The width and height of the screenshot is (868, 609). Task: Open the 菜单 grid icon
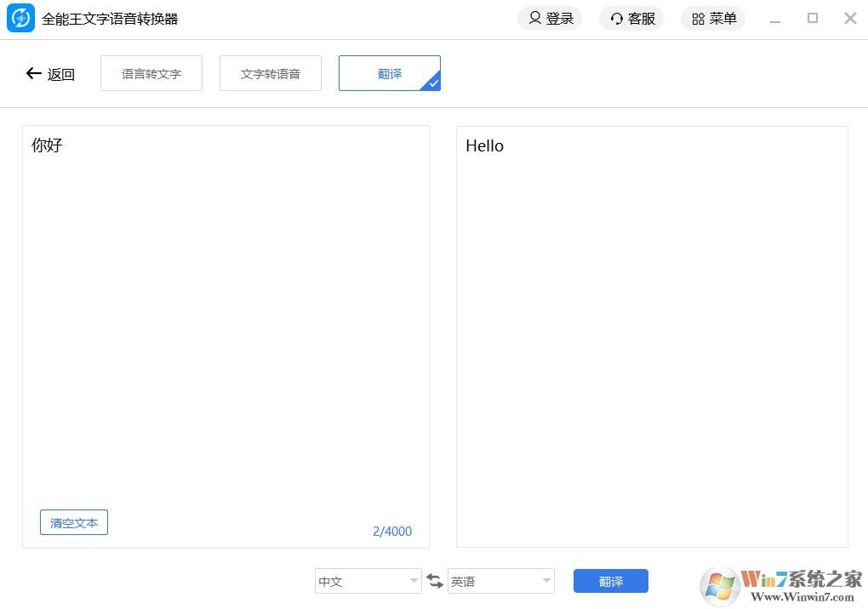[713, 18]
